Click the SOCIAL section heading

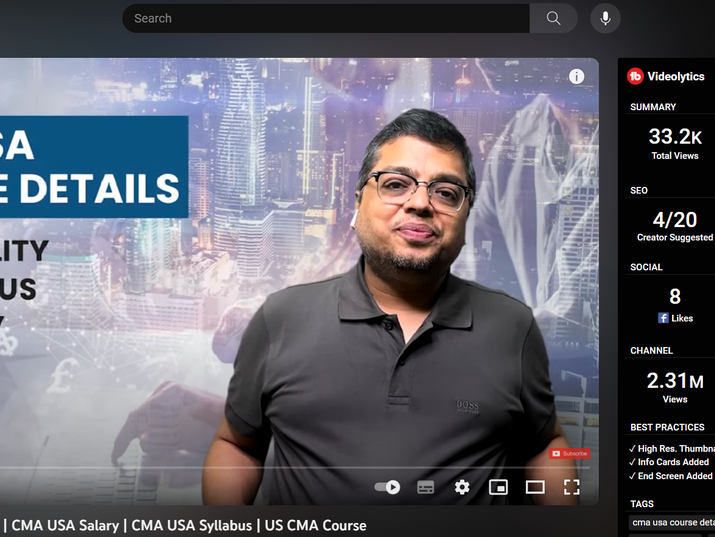coord(646,267)
